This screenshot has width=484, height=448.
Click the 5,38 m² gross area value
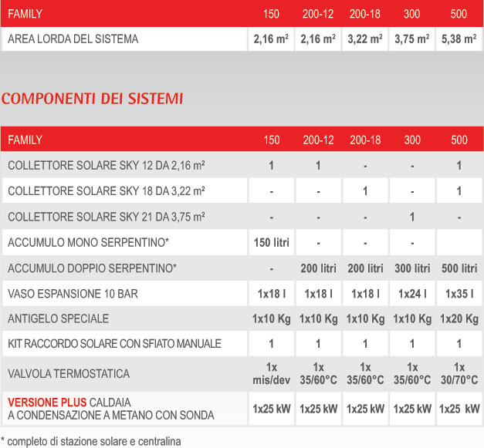tap(459, 39)
